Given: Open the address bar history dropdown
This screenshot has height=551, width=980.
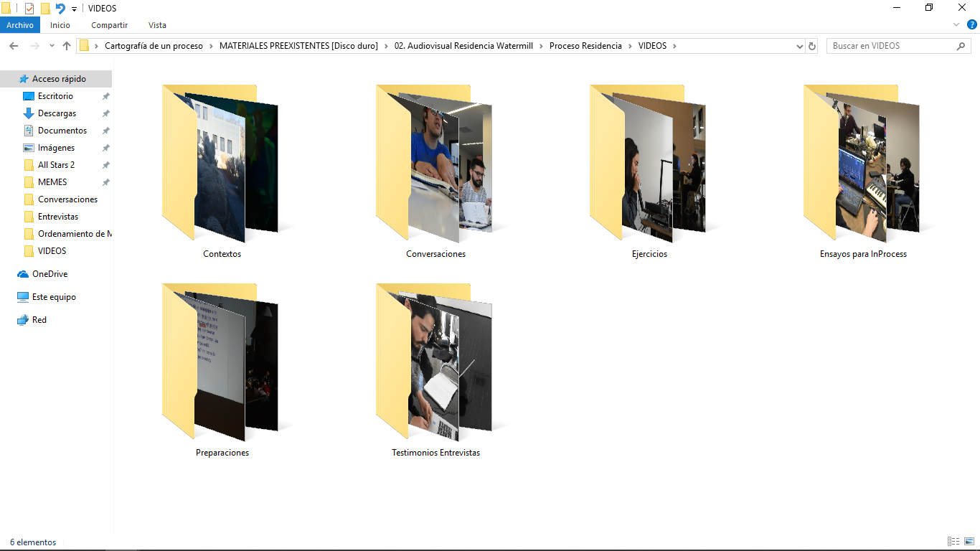Looking at the screenshot, I should pos(800,46).
